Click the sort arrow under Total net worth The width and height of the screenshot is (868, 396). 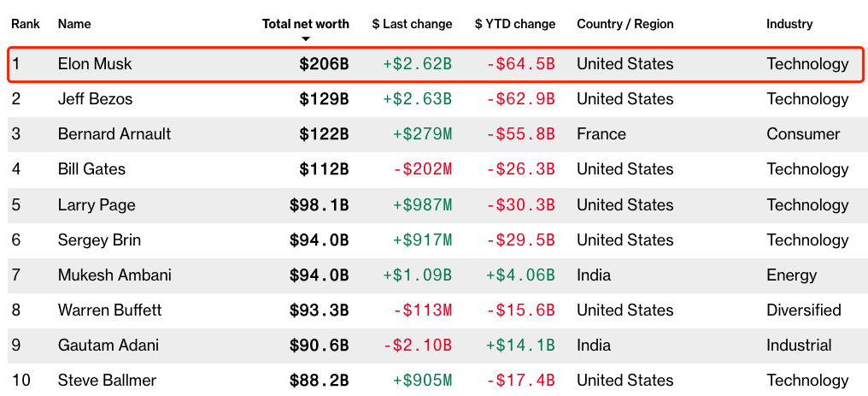point(306,38)
